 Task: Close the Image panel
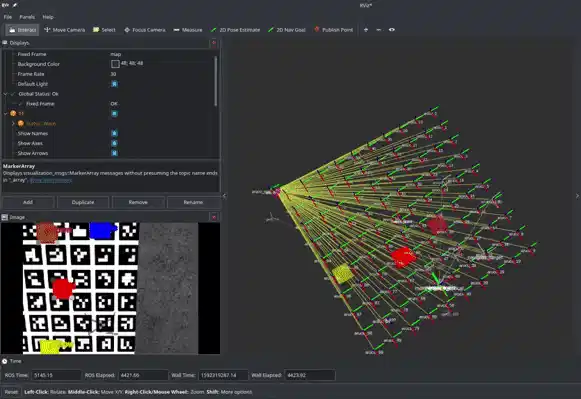point(214,217)
